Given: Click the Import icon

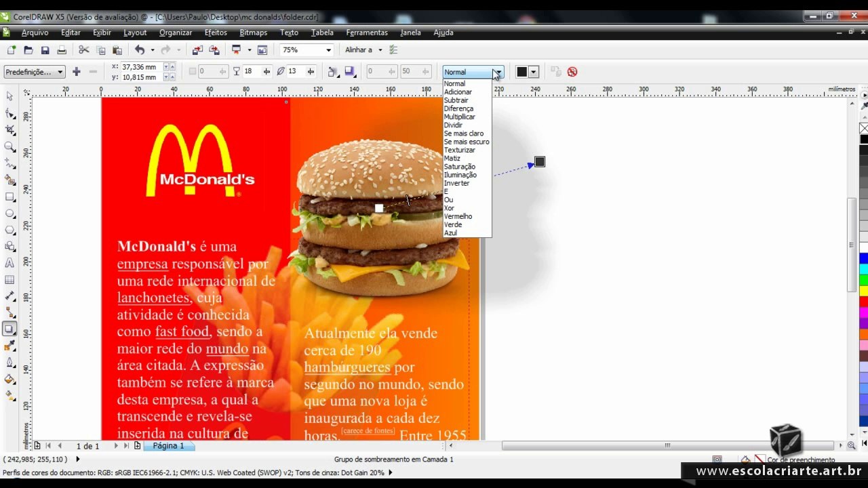Looking at the screenshot, I should point(197,50).
